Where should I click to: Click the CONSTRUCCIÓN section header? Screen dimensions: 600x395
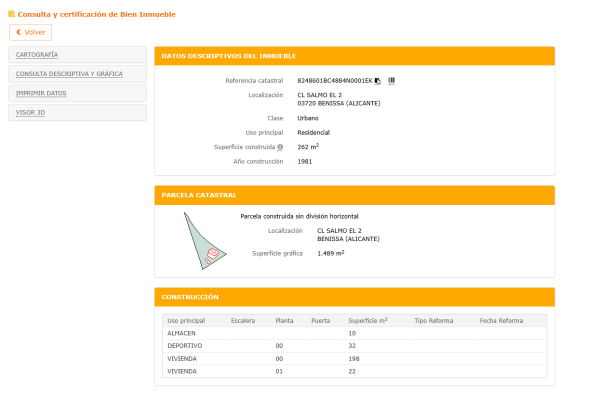[354, 297]
